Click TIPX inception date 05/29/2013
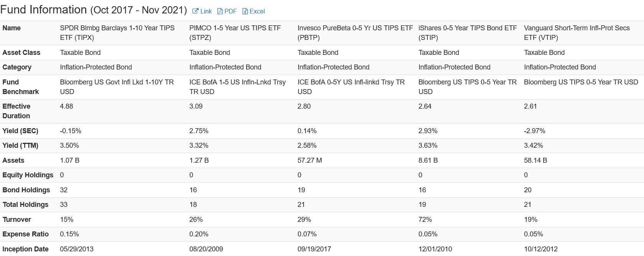Screen dimensions: 644x256 (77, 249)
